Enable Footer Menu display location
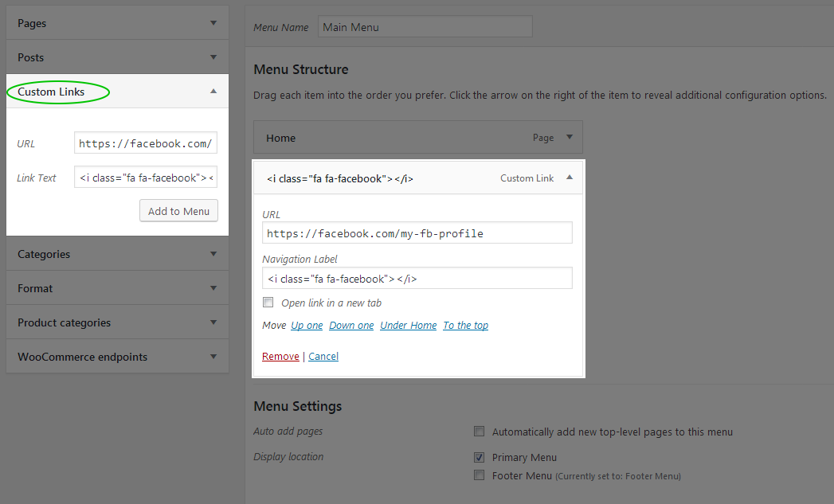Screen dimensions: 834x504 point(479,475)
